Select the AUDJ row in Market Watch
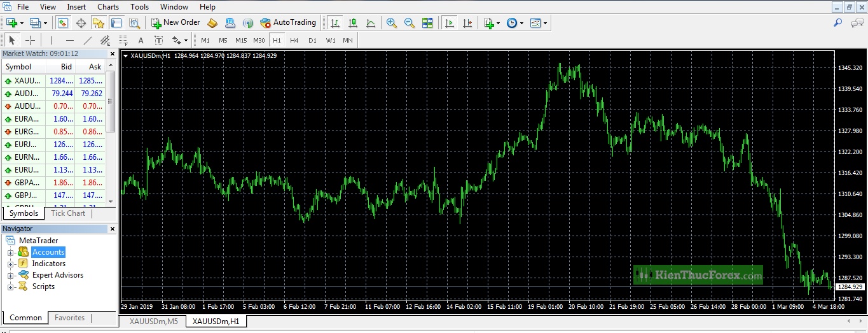 pos(53,94)
